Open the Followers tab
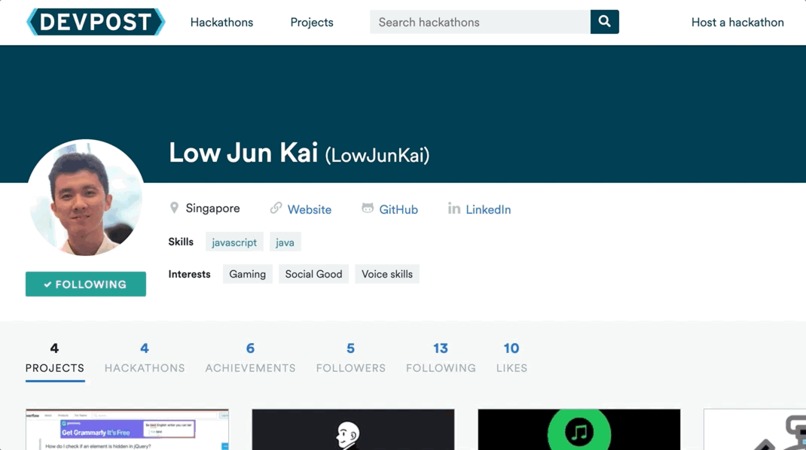The width and height of the screenshot is (806, 450). [x=351, y=358]
